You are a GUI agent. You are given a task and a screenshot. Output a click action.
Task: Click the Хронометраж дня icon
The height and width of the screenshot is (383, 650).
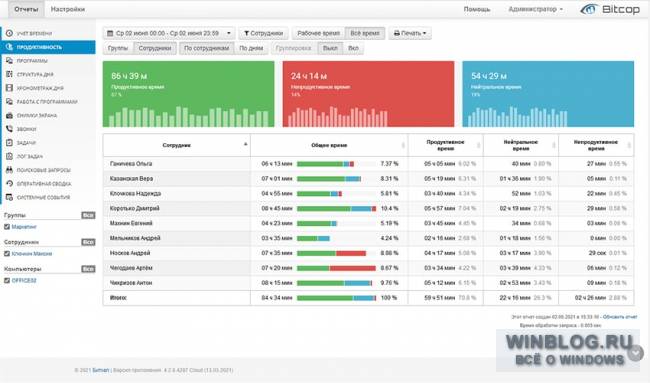pos(9,88)
